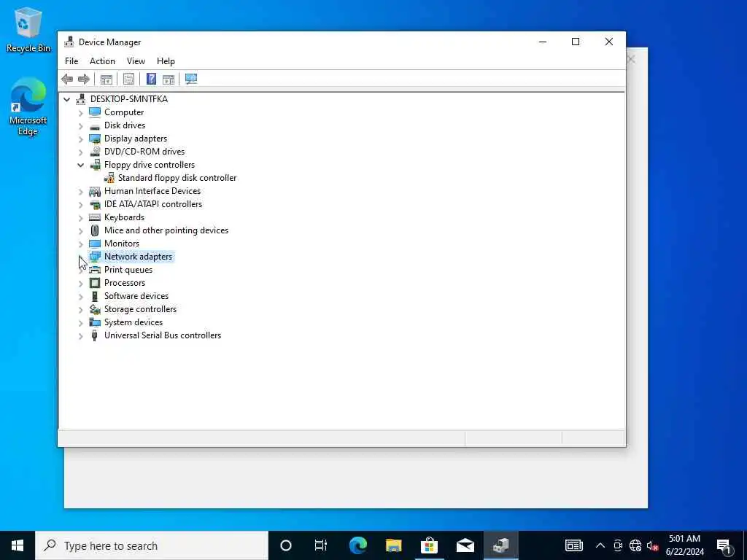
Task: Select the Universal Serial Bus controllers icon
Action: [x=95, y=335]
